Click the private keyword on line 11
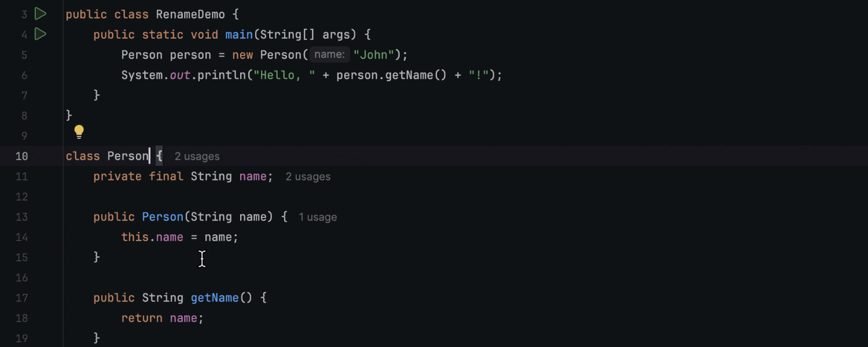This screenshot has height=347, width=868. pos(117,176)
